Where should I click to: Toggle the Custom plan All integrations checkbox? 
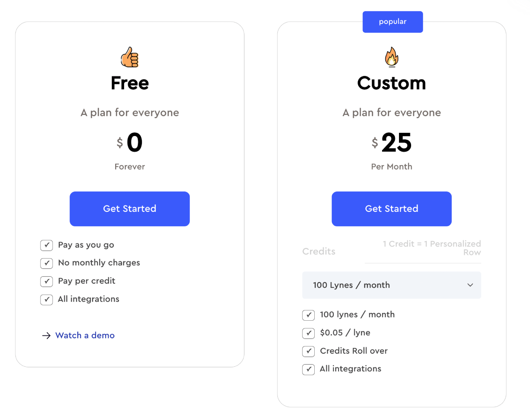tap(308, 369)
